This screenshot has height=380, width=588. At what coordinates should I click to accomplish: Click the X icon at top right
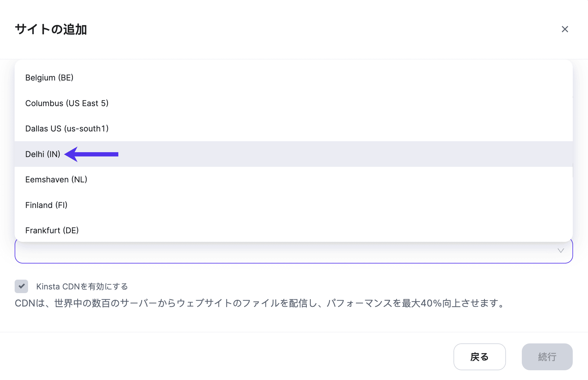coord(565,29)
